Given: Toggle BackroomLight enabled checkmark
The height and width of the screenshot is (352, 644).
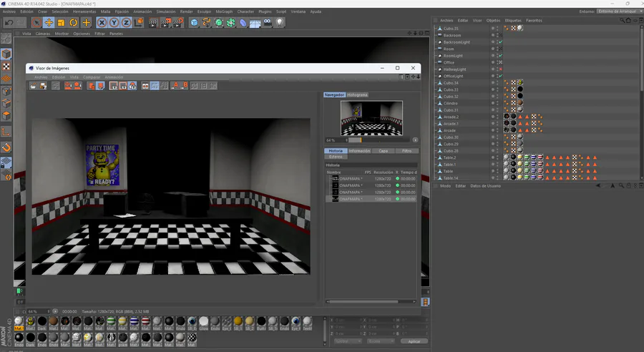Looking at the screenshot, I should coord(501,42).
